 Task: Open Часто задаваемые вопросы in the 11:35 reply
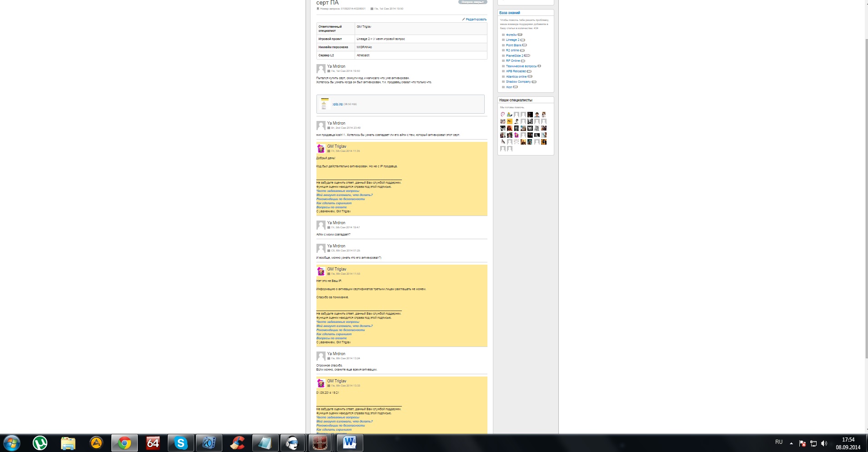[338, 191]
